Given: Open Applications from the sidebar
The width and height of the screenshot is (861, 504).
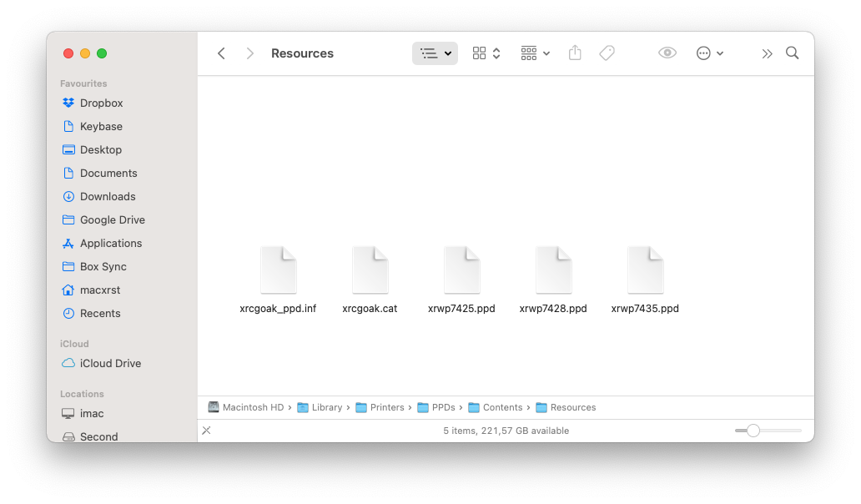Looking at the screenshot, I should click(x=111, y=243).
